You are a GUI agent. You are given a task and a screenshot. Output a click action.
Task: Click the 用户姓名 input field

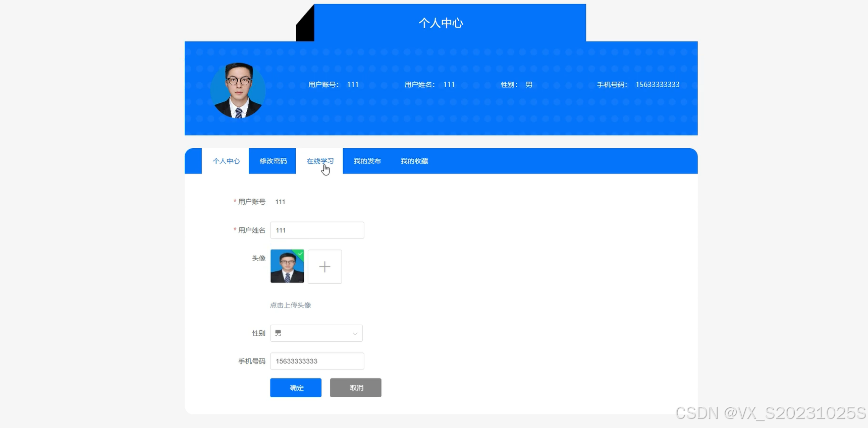317,230
